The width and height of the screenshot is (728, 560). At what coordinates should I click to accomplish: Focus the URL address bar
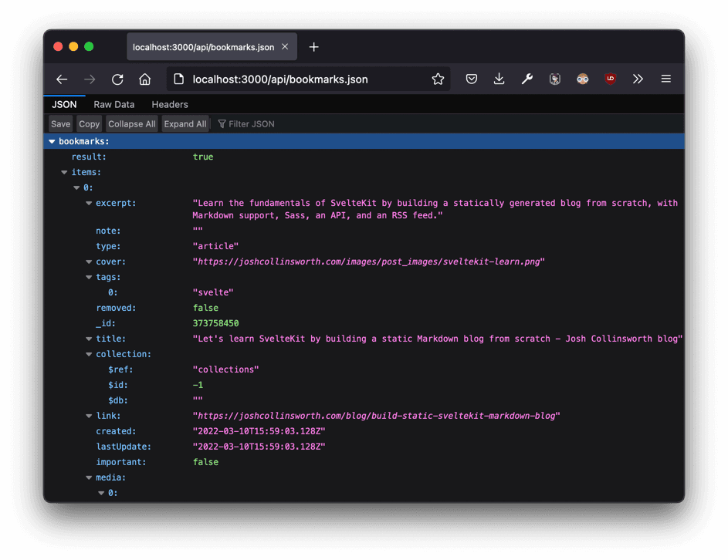(x=301, y=79)
